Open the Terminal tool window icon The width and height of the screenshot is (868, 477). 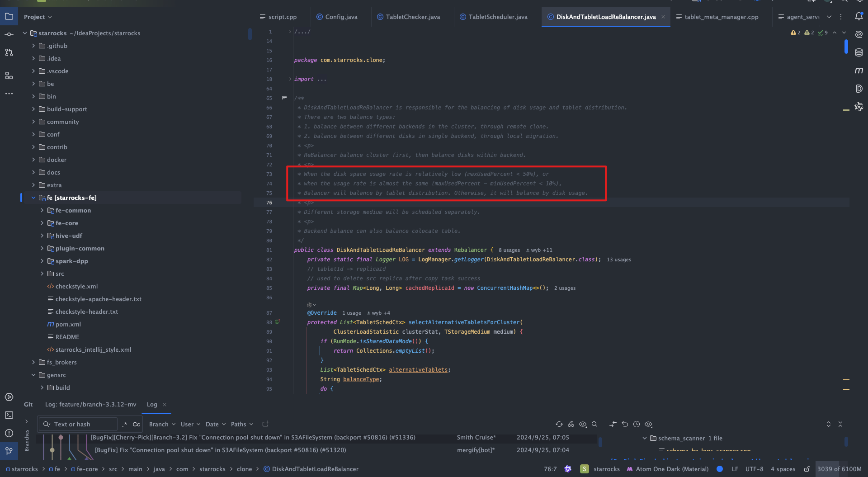tap(9, 415)
